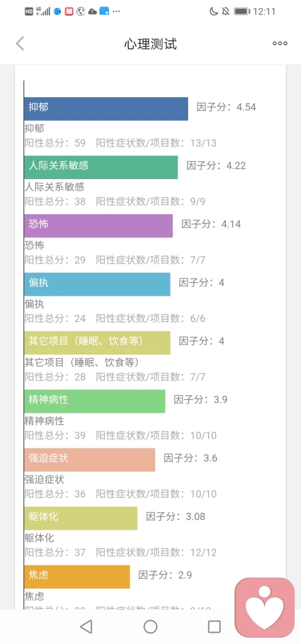The image size is (301, 644).
Task: Open recent apps square button
Action: (214, 626)
